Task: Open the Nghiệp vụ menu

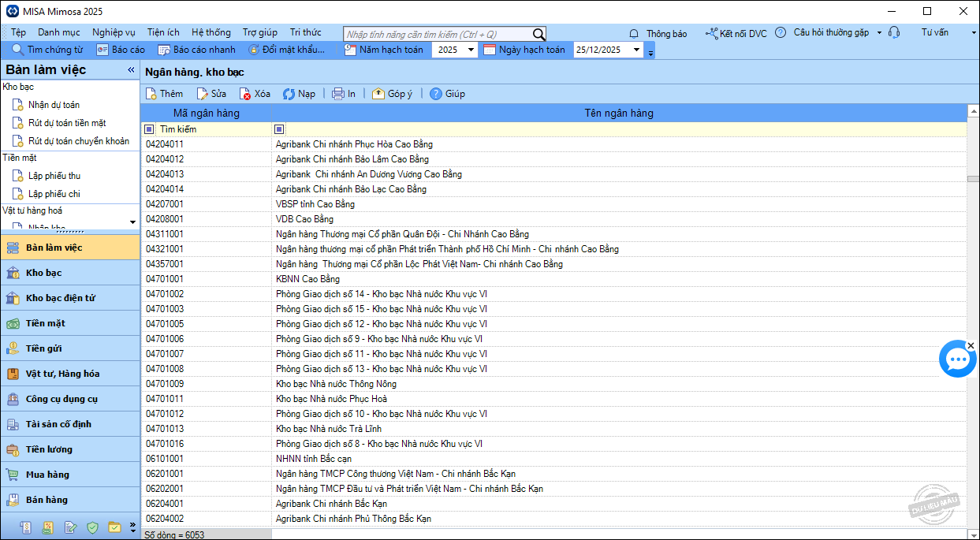Action: (114, 32)
